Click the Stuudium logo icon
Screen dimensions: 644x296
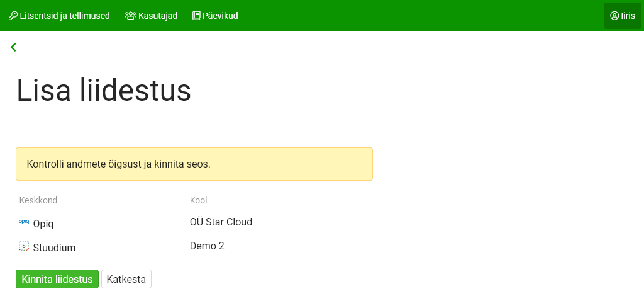pos(24,246)
